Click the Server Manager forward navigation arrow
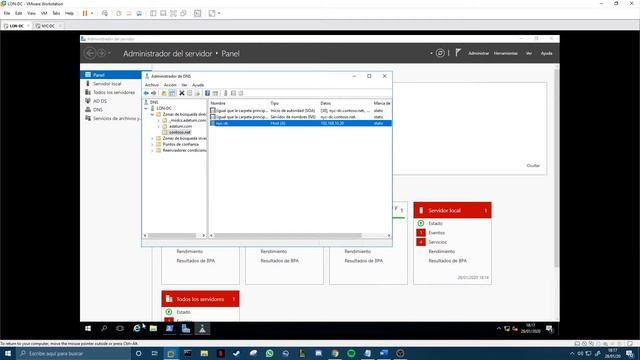This screenshot has width=640, height=360. click(x=101, y=53)
